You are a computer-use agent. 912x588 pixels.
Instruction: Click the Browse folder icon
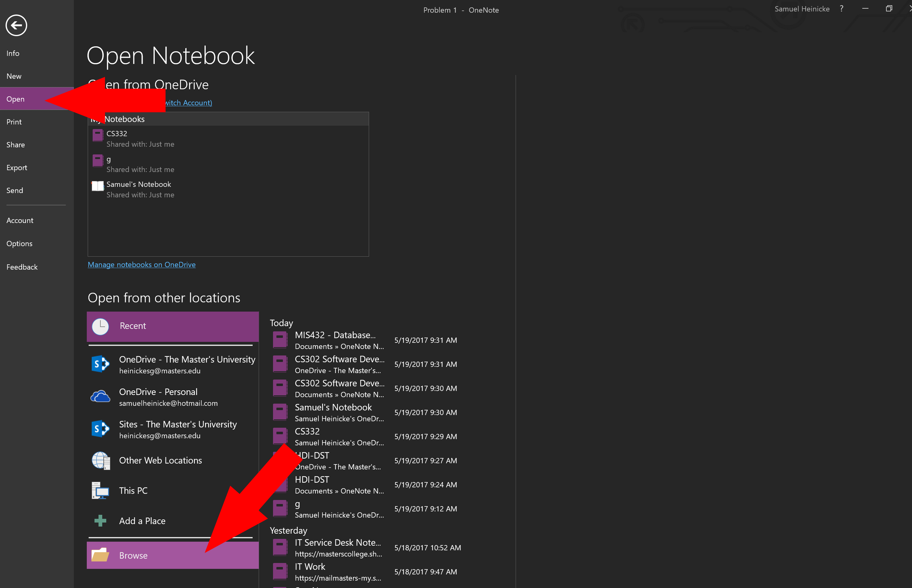point(100,555)
